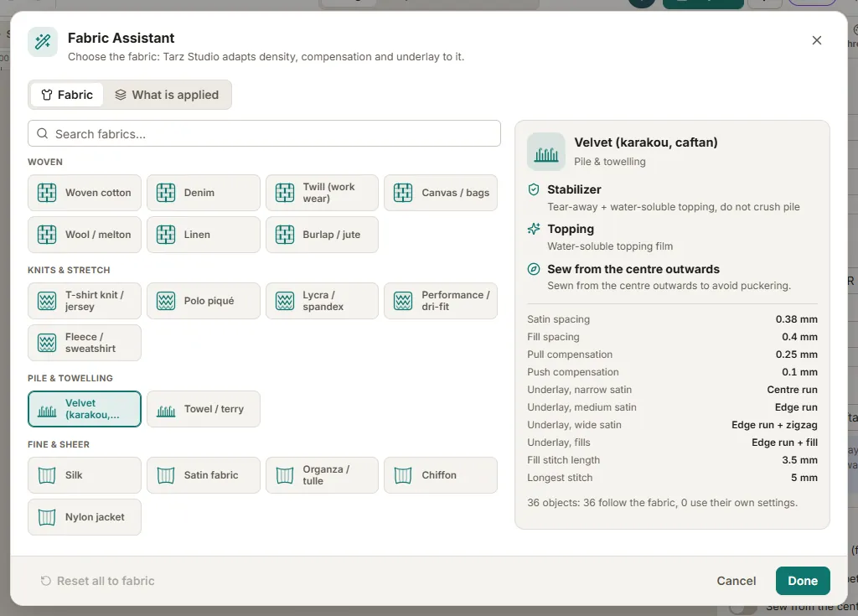Click the Longest stitch 5 mm value
The width and height of the screenshot is (858, 616).
tap(804, 478)
